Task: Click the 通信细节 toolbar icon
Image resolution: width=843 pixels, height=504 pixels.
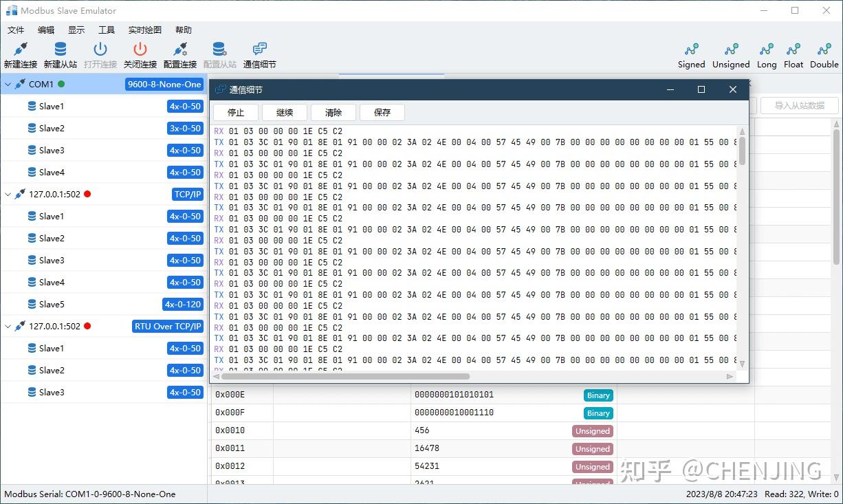Action: [259, 54]
